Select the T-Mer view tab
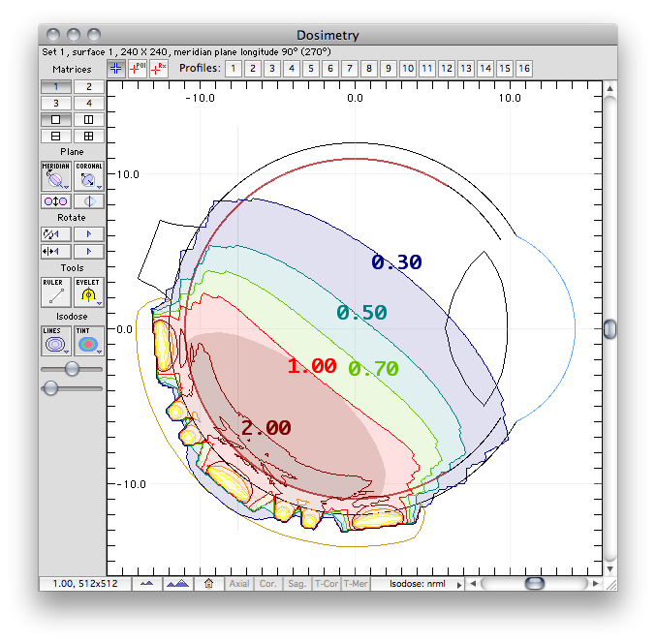Screen dimensions: 656x644 coord(356,584)
